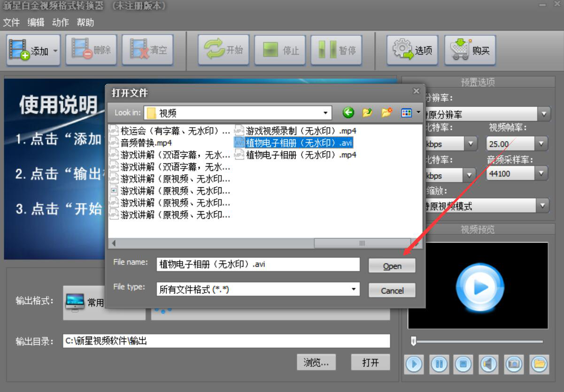Viewport: 564px width, 392px height.
Task: Open the 音频采样率 44100 dropdown
Action: (x=541, y=173)
